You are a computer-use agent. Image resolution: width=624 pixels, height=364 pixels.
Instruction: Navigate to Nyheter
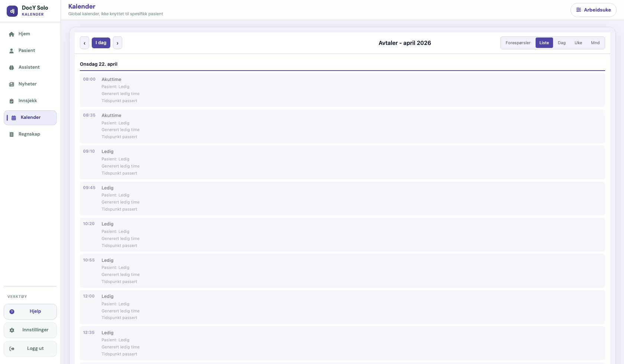point(30,84)
